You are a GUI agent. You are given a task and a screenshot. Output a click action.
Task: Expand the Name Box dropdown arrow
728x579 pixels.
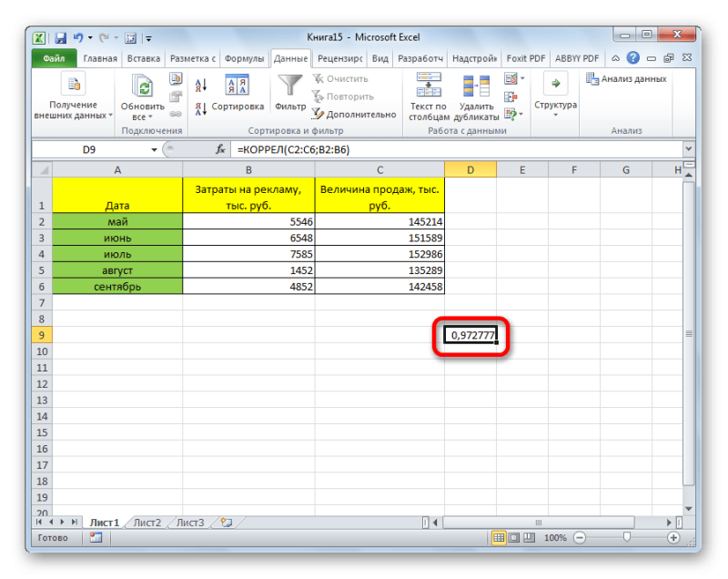point(154,150)
